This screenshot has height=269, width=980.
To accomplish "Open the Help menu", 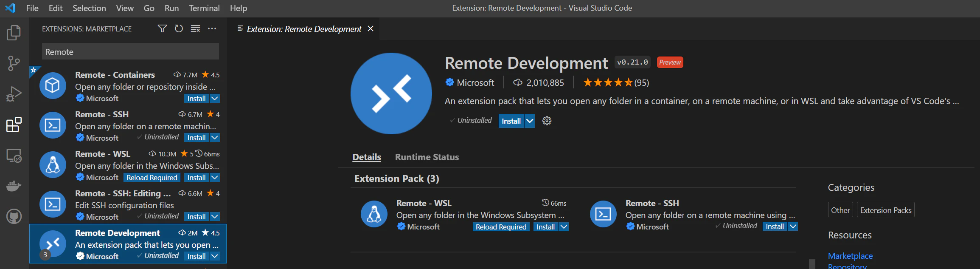I will [x=239, y=8].
